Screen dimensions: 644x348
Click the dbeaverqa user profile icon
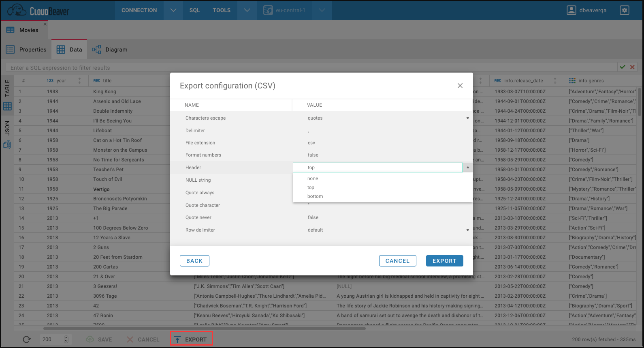571,10
